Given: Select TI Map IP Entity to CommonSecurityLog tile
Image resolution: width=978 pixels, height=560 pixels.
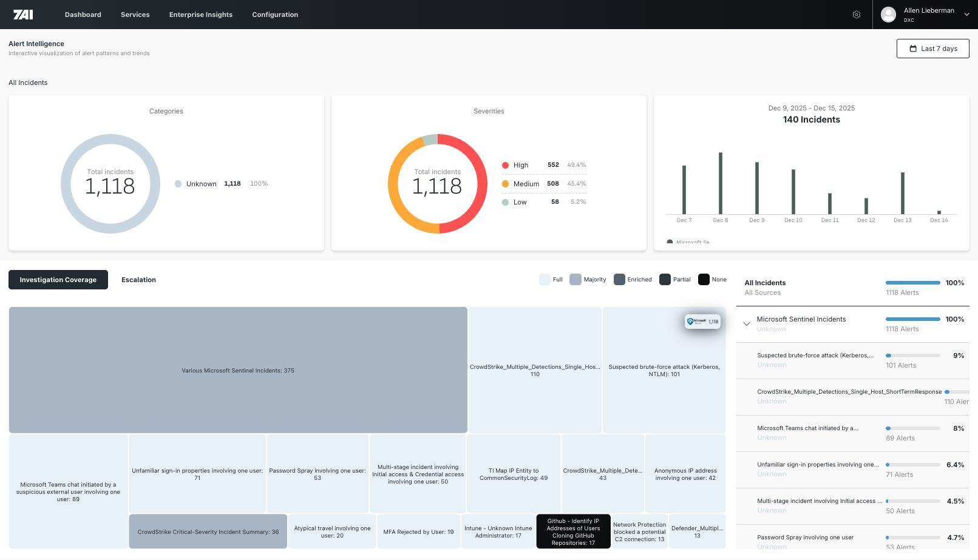Looking at the screenshot, I should pos(514,473).
